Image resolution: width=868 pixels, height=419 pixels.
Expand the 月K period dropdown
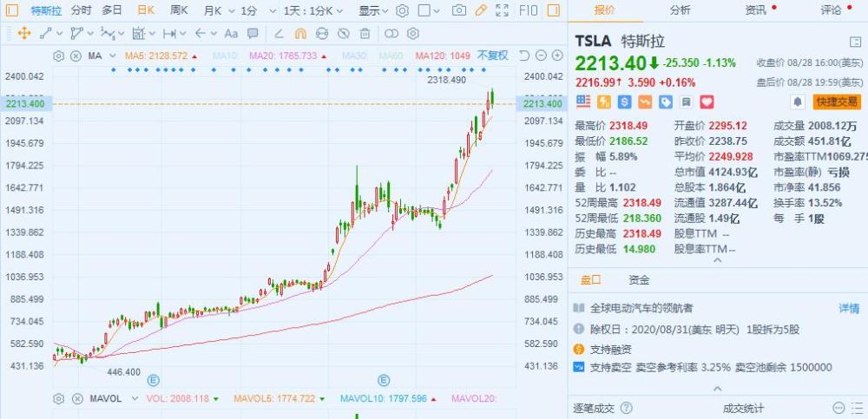pos(230,10)
